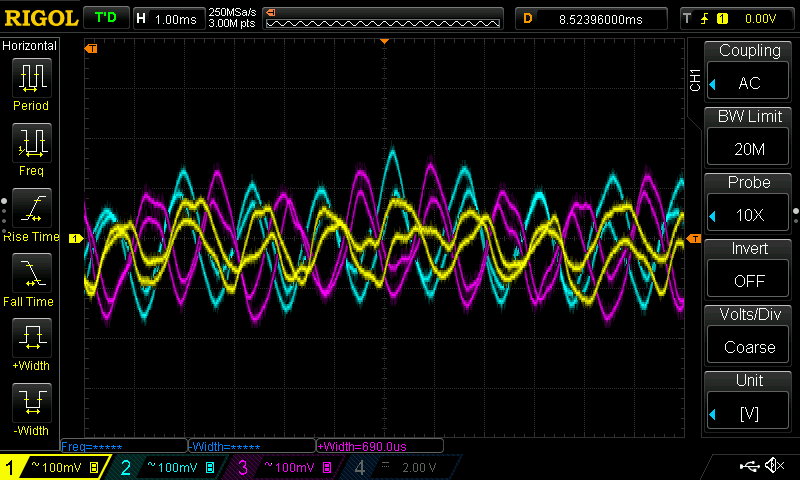The image size is (800, 480).
Task: Click the Unit left arrow
Action: coord(713,414)
